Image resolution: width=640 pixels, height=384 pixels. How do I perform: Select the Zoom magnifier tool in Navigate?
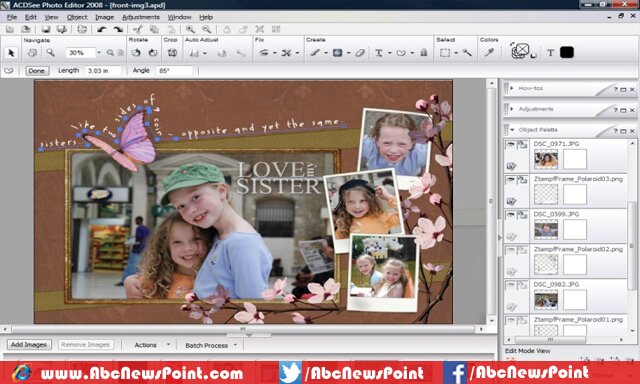coord(50,53)
